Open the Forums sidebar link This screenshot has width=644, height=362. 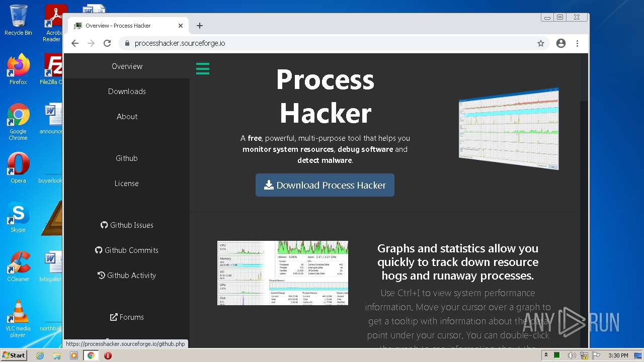pyautogui.click(x=127, y=317)
